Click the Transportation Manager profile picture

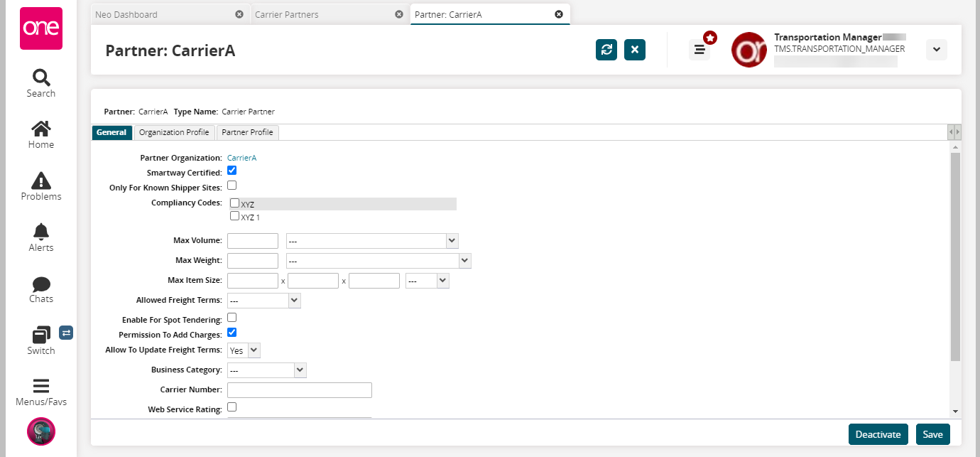coord(749,50)
